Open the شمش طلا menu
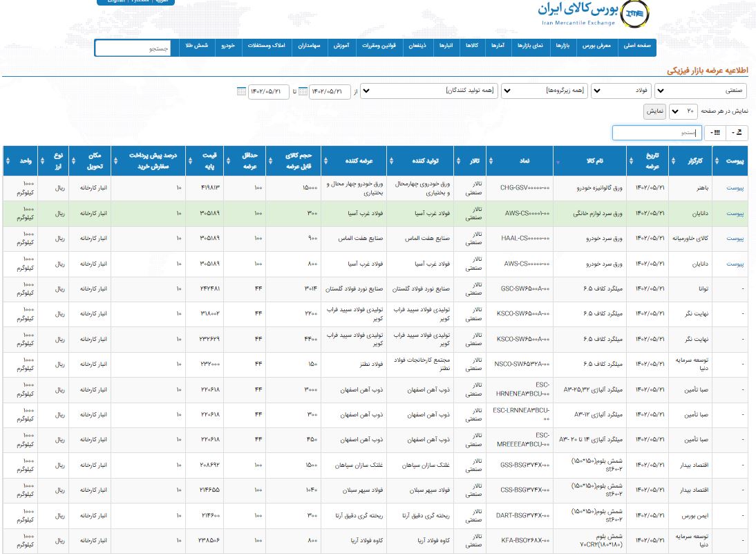The image size is (756, 554). [x=197, y=46]
